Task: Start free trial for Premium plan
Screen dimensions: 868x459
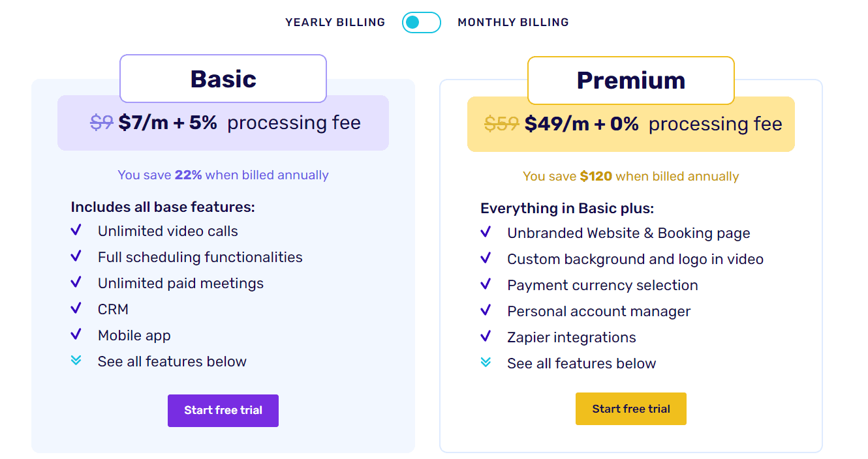Action: click(631, 409)
